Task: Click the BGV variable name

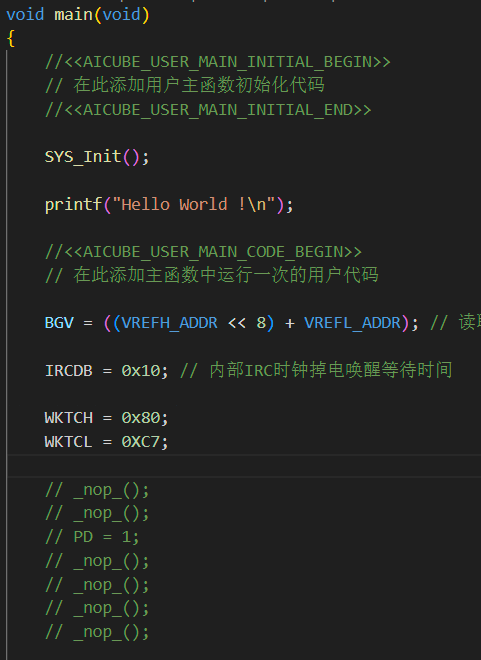Action: click(59, 323)
